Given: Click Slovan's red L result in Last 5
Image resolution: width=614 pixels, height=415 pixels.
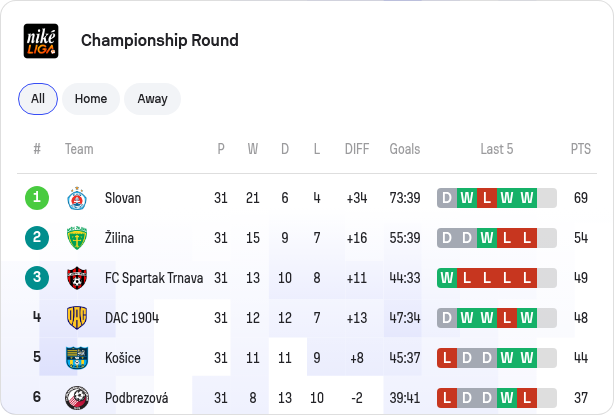Looking at the screenshot, I should pyautogui.click(x=487, y=198).
